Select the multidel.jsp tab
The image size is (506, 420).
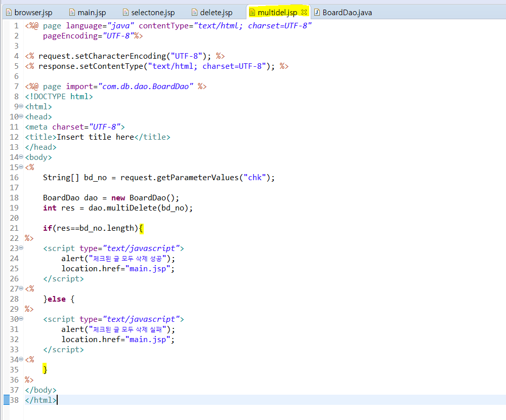[x=277, y=13]
